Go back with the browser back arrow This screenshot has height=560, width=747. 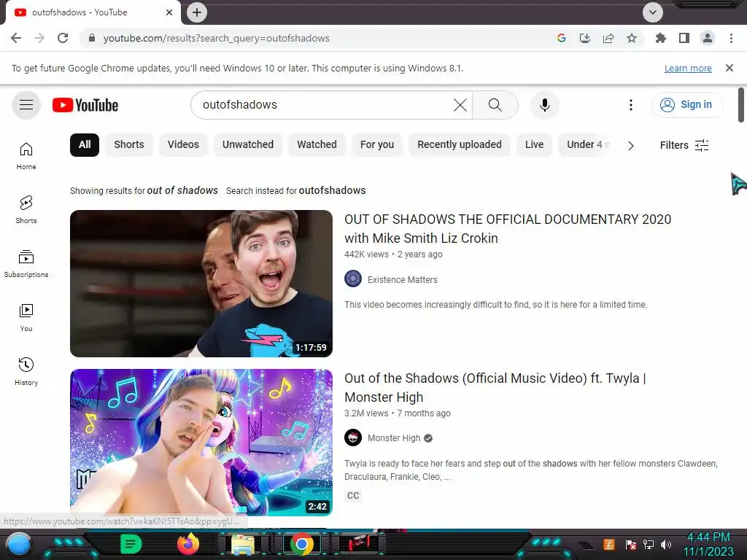(x=16, y=38)
